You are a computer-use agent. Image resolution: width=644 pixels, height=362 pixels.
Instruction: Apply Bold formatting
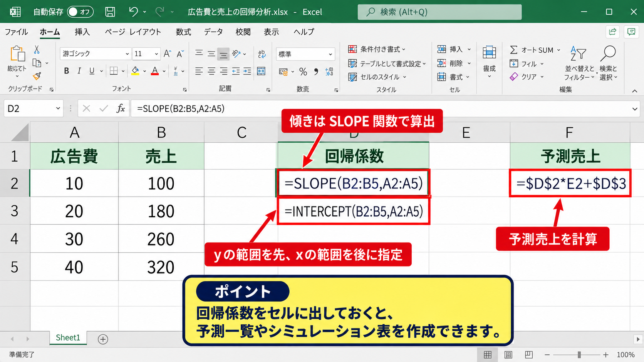click(x=67, y=71)
